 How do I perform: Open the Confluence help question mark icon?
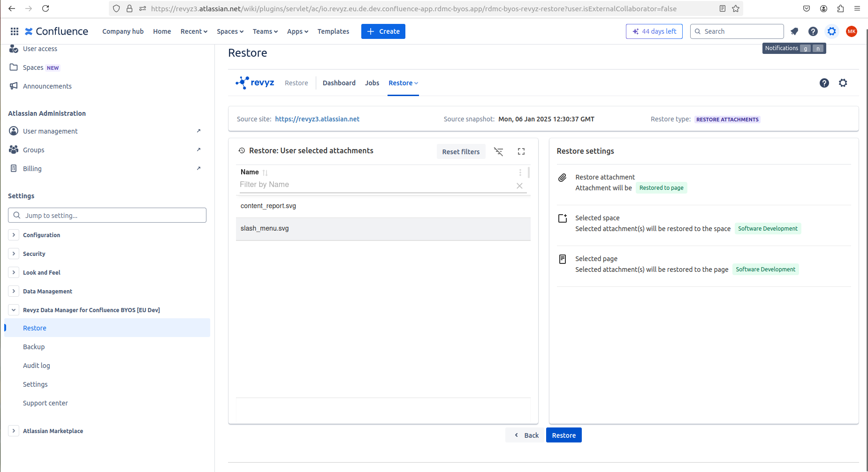pos(813,31)
